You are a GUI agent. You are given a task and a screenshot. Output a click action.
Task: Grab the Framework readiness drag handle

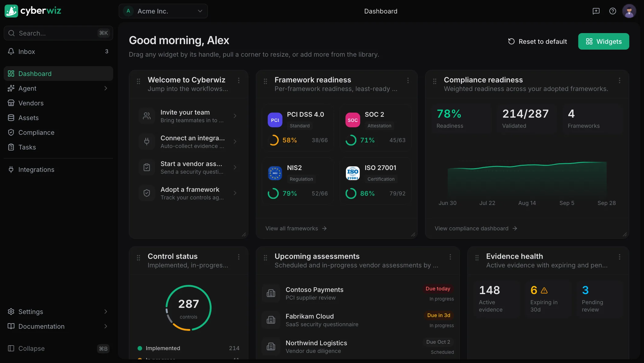[x=265, y=81]
